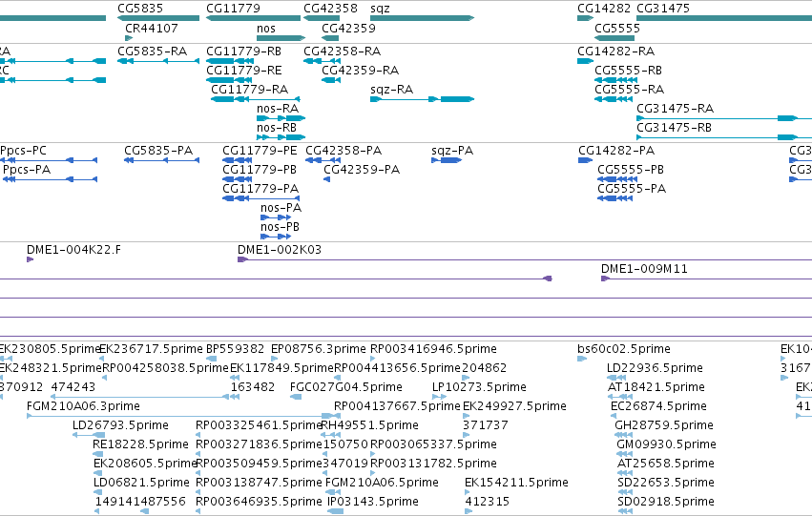Select the sqz-RA transcript model
The height and width of the screenshot is (516, 812).
[x=422, y=99]
